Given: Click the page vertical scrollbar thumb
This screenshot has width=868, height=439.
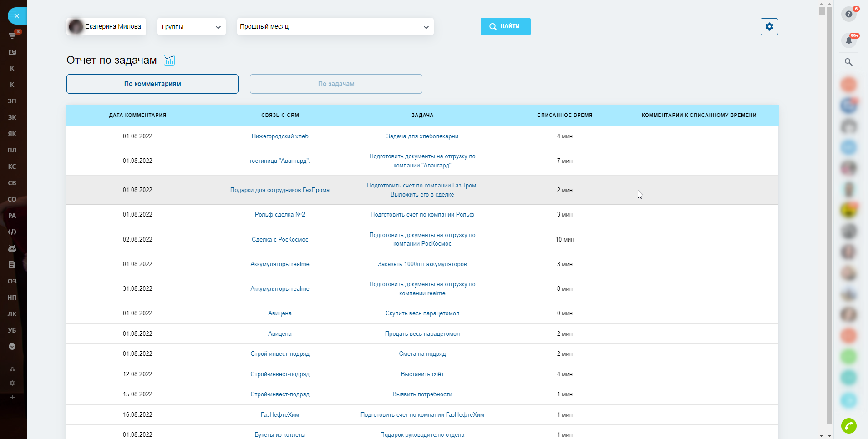Looking at the screenshot, I should (x=829, y=214).
